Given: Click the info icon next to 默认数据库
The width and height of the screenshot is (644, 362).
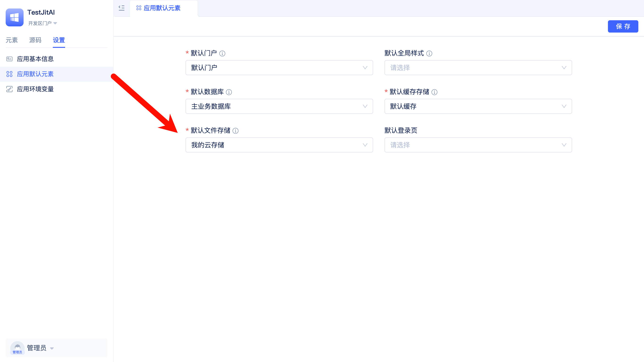Looking at the screenshot, I should point(229,92).
